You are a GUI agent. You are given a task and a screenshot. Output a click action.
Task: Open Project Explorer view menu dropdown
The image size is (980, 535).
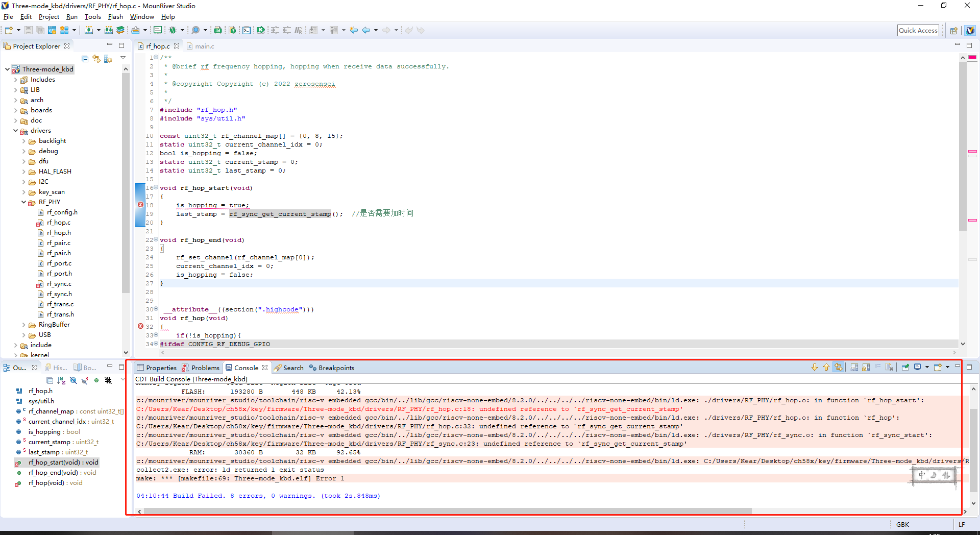(123, 58)
